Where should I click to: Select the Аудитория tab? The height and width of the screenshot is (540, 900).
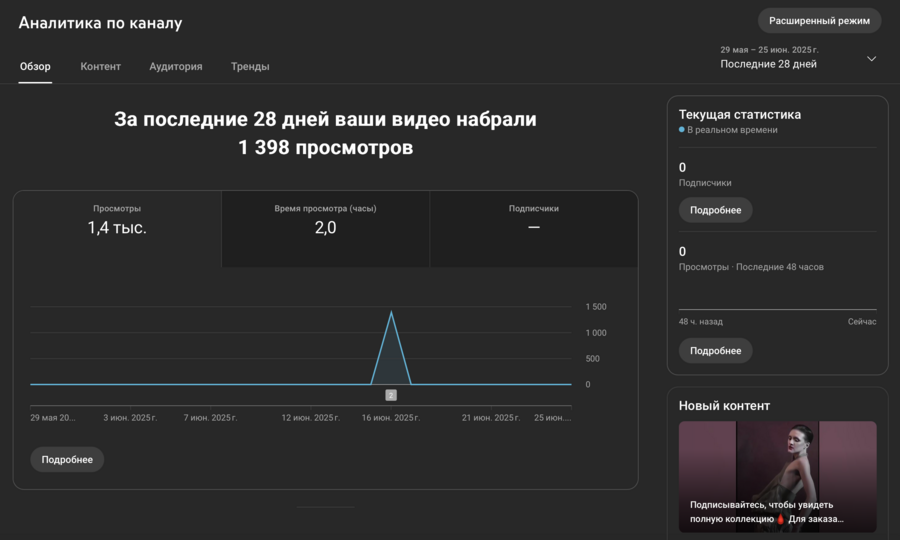click(x=176, y=66)
